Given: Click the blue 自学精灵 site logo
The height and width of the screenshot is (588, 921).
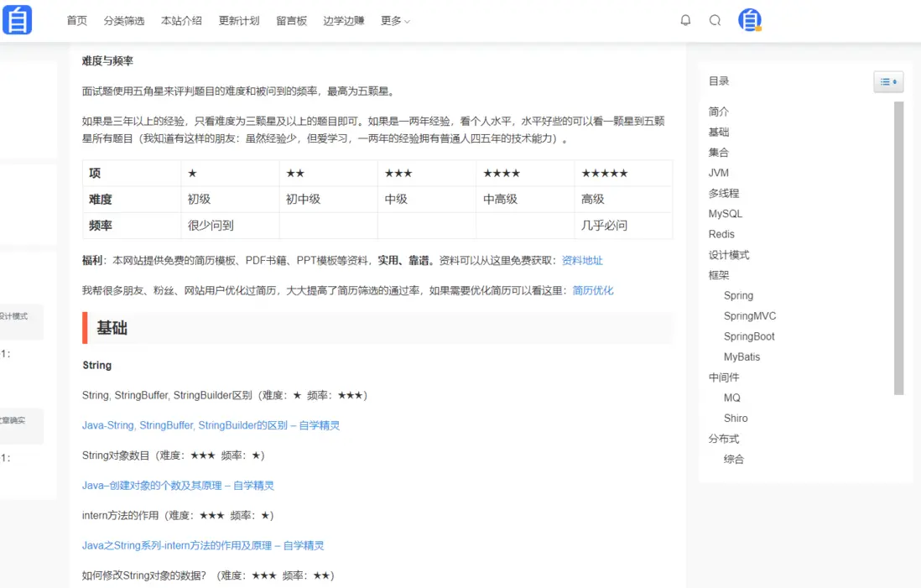Looking at the screenshot, I should point(18,18).
